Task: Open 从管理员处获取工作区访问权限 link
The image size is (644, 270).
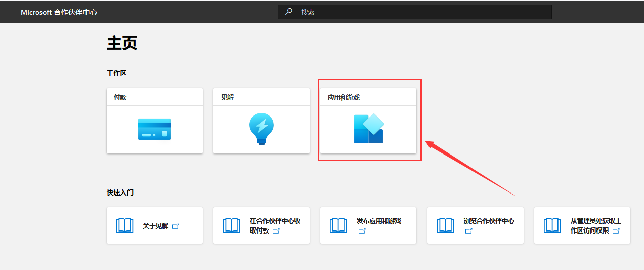Action: pyautogui.click(x=595, y=221)
